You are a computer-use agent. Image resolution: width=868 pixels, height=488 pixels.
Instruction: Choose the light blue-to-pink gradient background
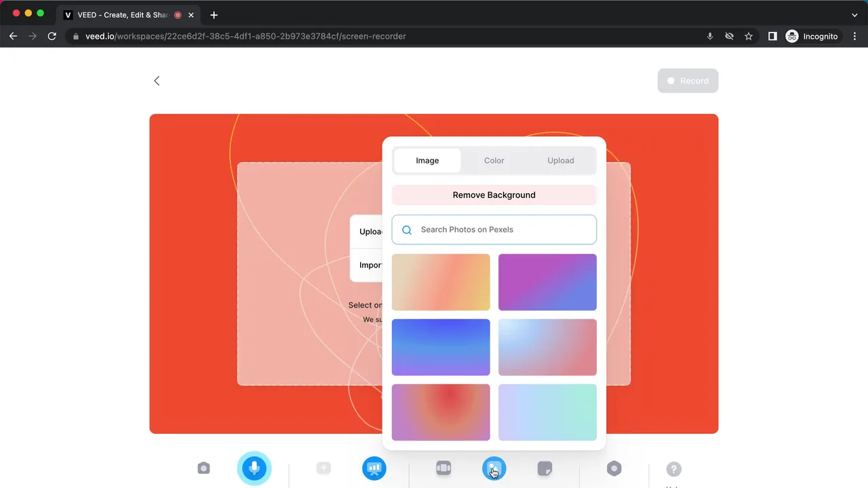pyautogui.click(x=547, y=347)
